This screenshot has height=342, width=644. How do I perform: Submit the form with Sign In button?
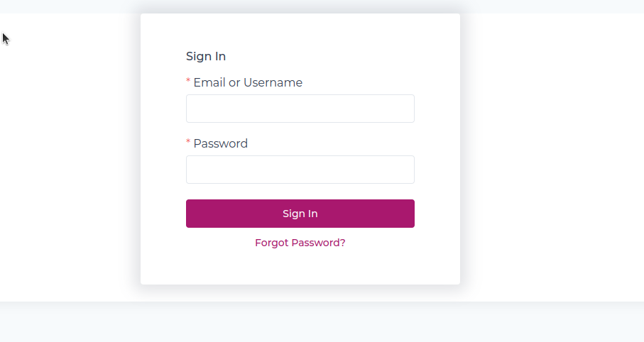[x=300, y=214]
